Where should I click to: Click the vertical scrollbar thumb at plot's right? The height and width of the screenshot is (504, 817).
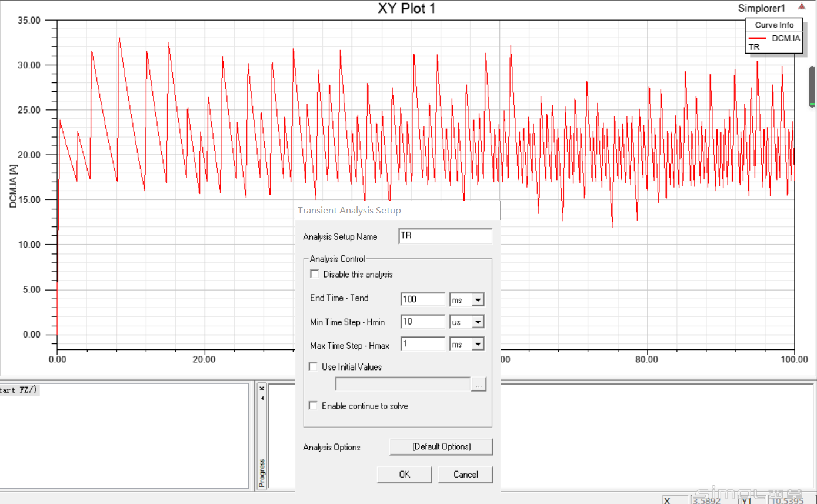coord(812,86)
